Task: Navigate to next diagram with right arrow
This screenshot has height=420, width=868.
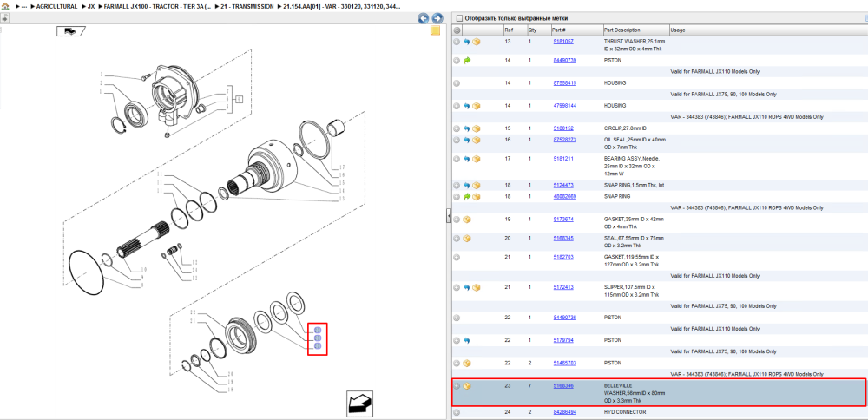Action: pyautogui.click(x=437, y=18)
